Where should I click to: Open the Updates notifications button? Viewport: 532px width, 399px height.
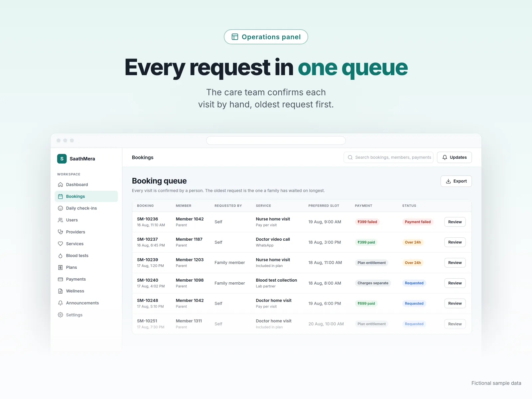pyautogui.click(x=454, y=157)
